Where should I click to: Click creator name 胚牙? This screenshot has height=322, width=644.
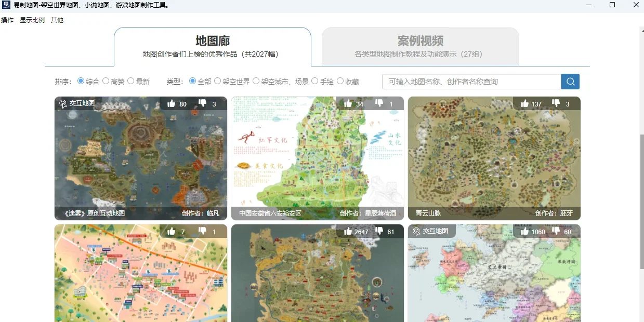[x=567, y=213]
